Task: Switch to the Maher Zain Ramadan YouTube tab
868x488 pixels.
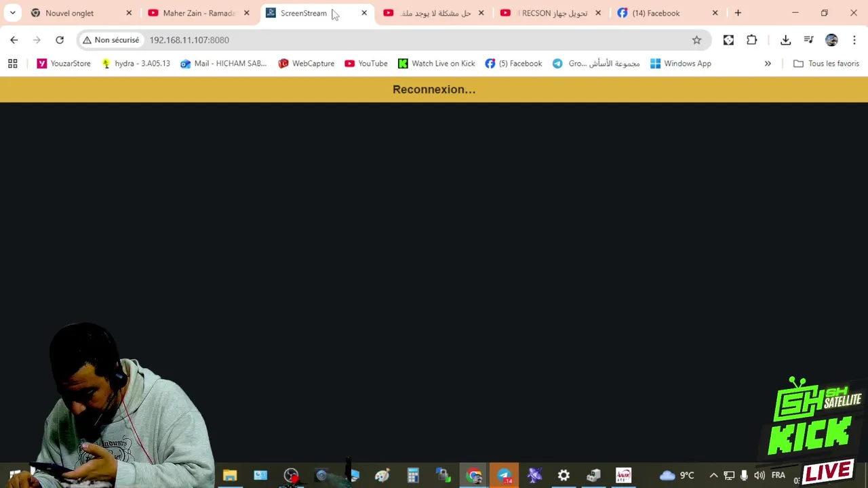Action: (x=199, y=13)
